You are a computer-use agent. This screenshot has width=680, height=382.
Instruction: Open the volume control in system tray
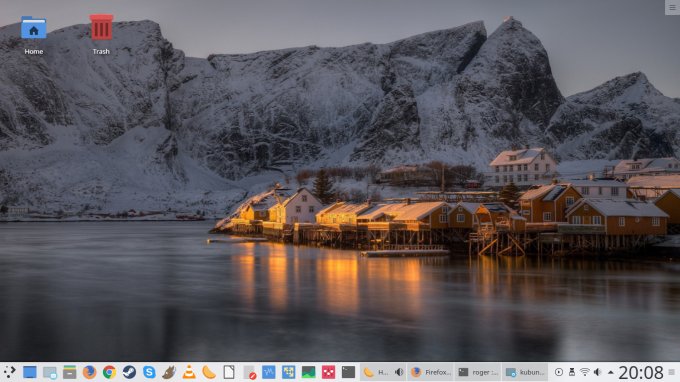(x=598, y=372)
